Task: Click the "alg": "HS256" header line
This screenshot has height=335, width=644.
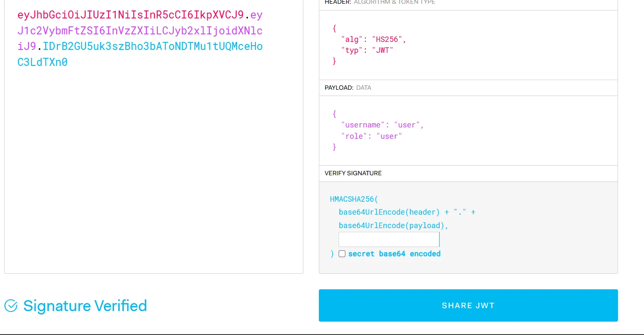Action: point(373,39)
